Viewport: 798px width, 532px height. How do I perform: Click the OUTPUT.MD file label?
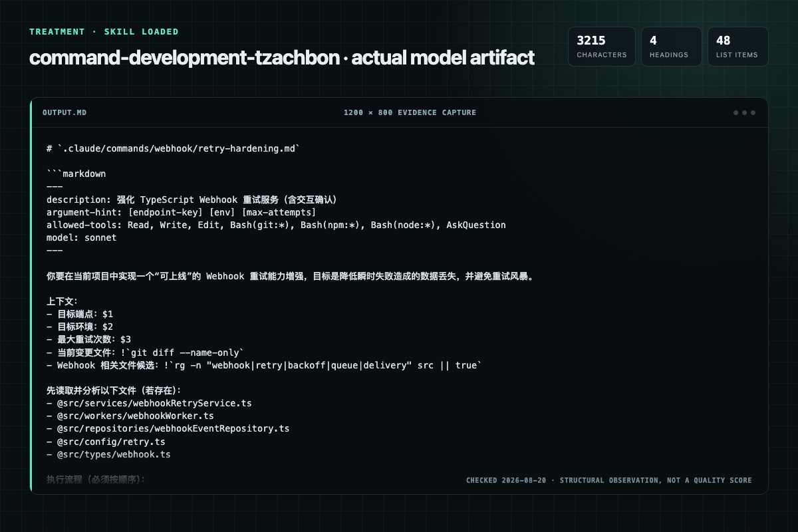(x=65, y=112)
